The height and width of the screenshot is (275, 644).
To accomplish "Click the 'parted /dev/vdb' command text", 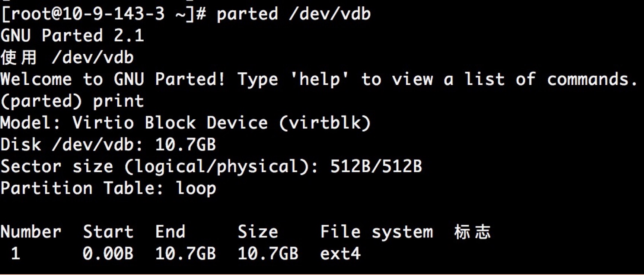I will 293,14.
